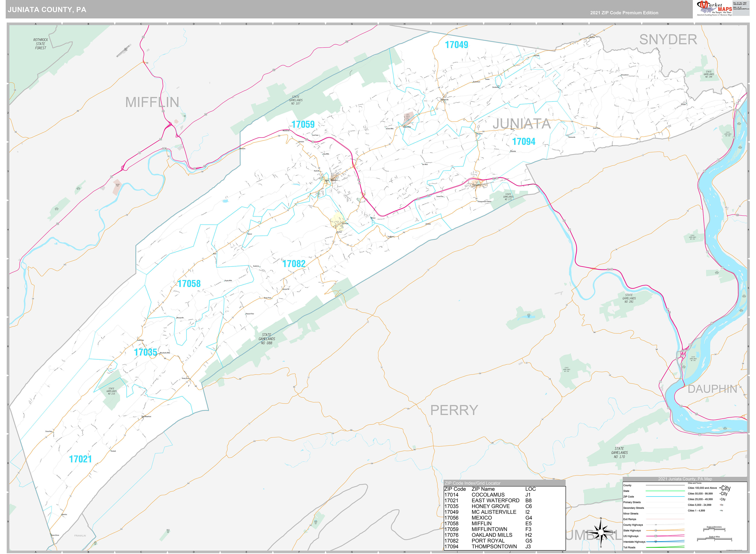Click the blue '17059' label on the map
The width and height of the screenshot is (756, 554).
(303, 124)
